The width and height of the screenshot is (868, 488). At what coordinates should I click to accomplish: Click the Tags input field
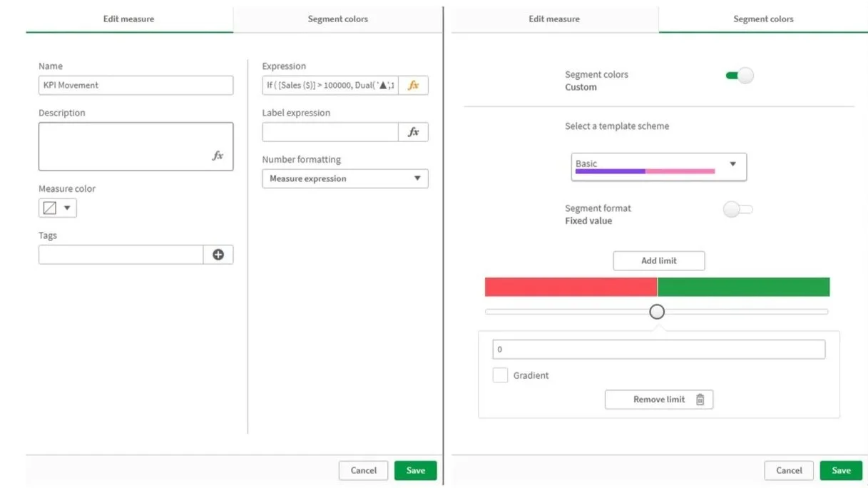121,255
